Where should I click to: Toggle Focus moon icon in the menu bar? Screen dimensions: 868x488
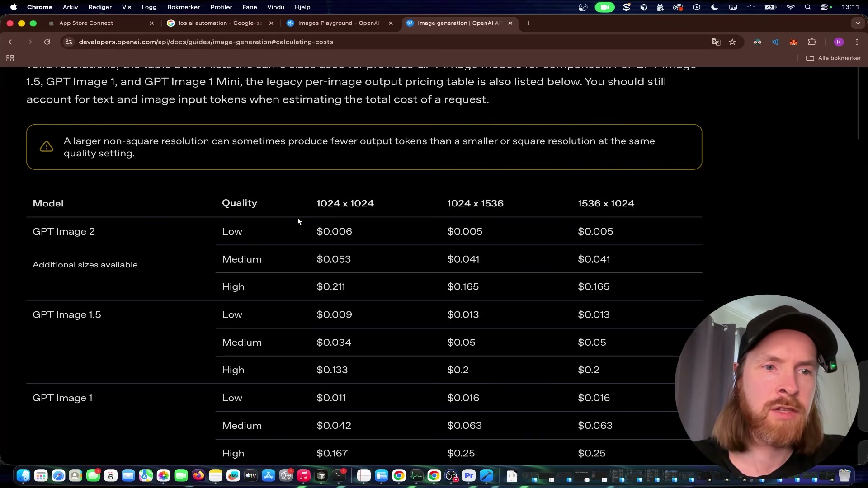pyautogui.click(x=715, y=7)
